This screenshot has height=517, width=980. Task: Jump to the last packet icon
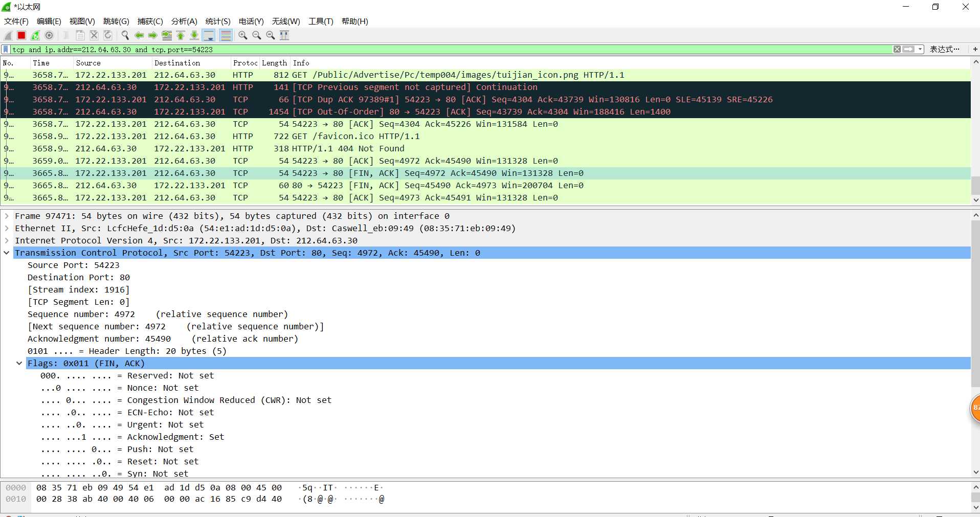click(x=194, y=35)
